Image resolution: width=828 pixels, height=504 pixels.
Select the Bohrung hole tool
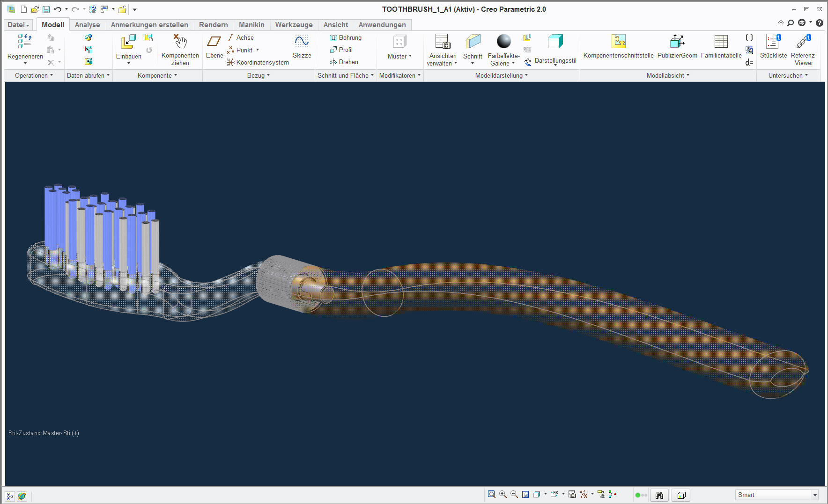point(346,37)
